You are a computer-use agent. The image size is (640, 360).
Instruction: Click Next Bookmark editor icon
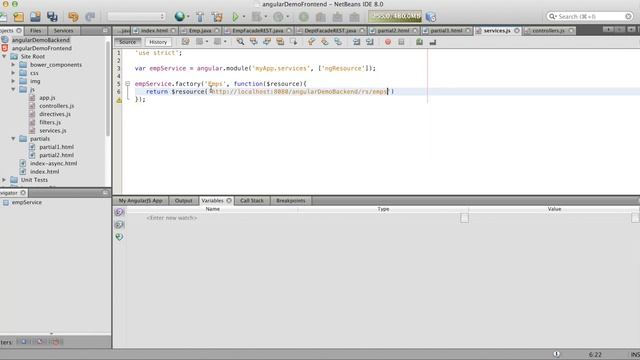click(324, 42)
